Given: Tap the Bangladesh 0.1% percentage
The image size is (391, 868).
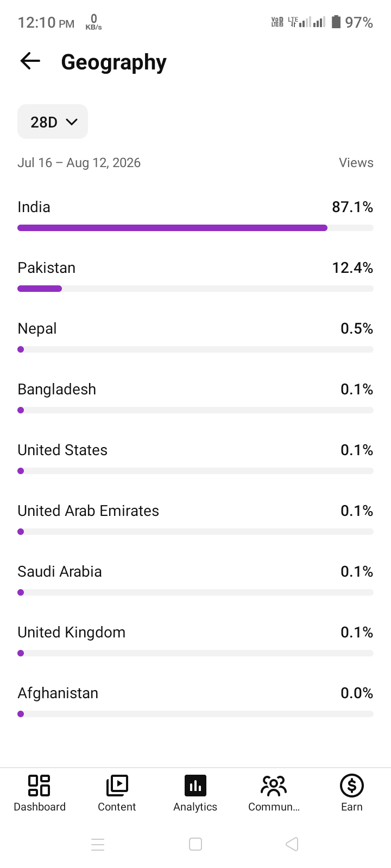Looking at the screenshot, I should pos(357,389).
